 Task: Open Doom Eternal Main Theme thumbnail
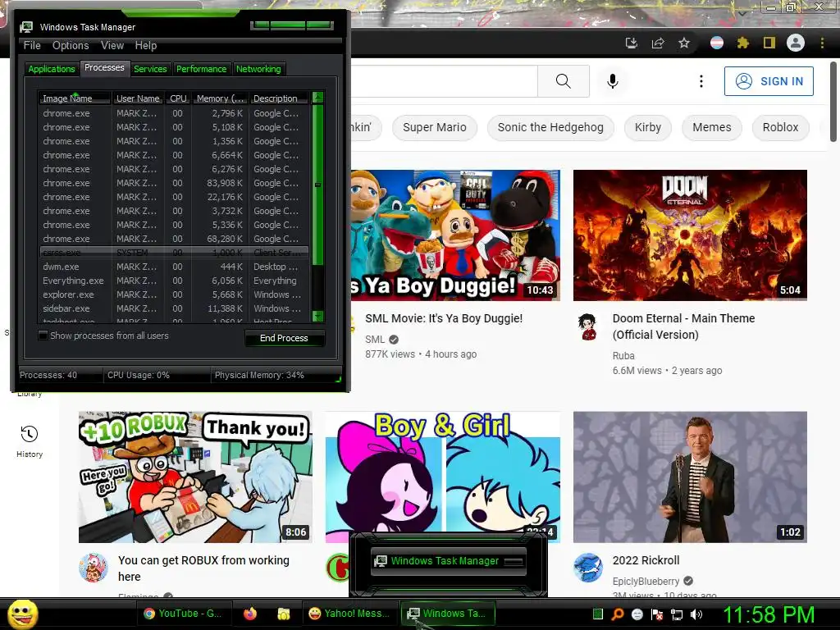coord(690,235)
